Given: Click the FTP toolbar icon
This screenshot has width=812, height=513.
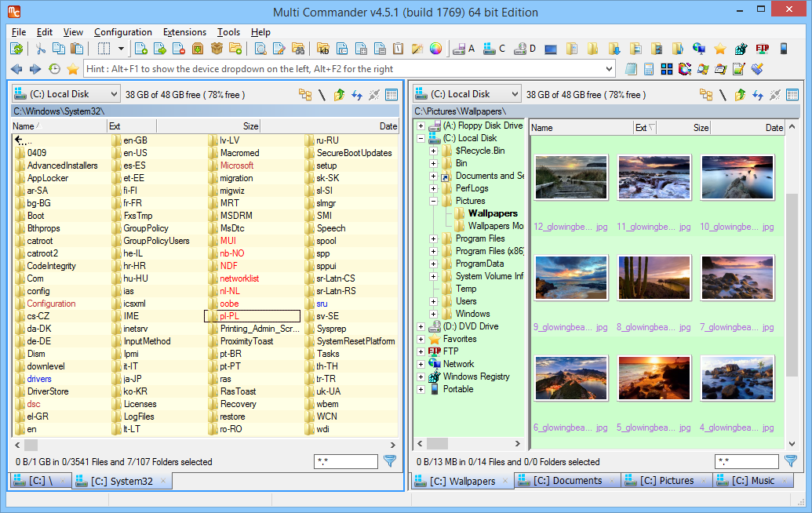Looking at the screenshot, I should point(763,49).
